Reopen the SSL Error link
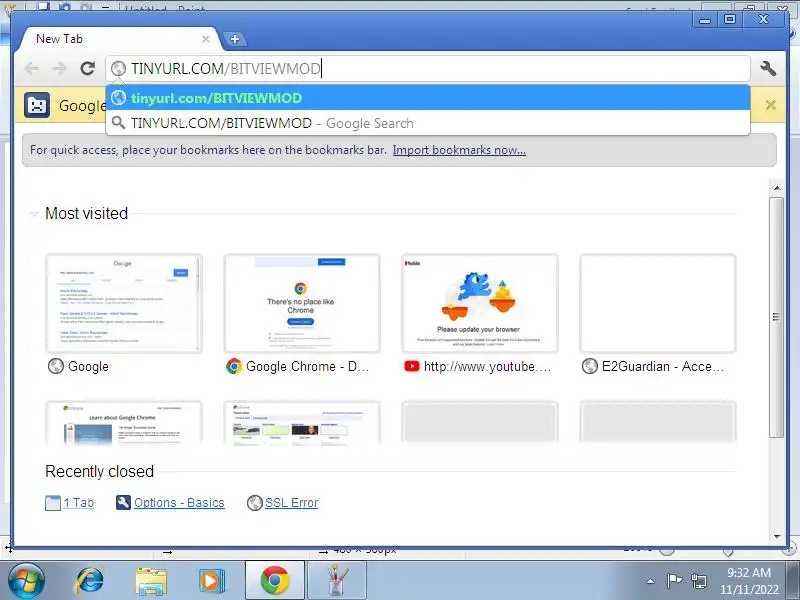The image size is (800, 600). click(x=291, y=503)
